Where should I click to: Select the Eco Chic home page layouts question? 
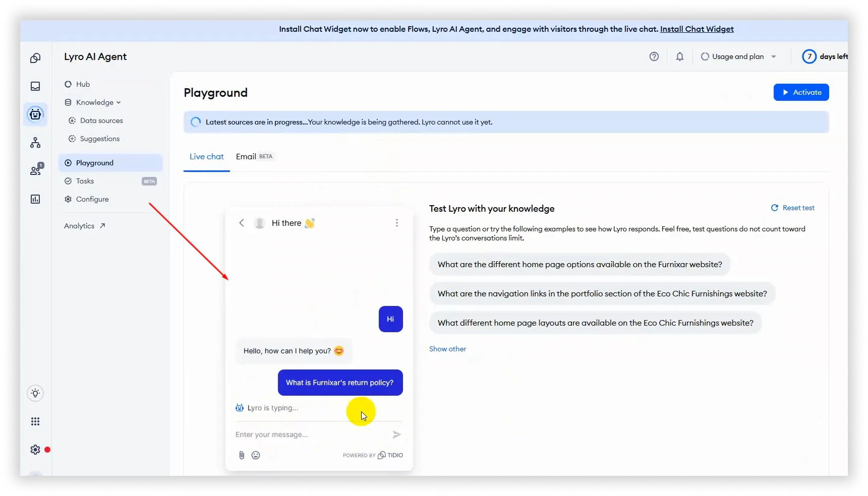(x=595, y=323)
